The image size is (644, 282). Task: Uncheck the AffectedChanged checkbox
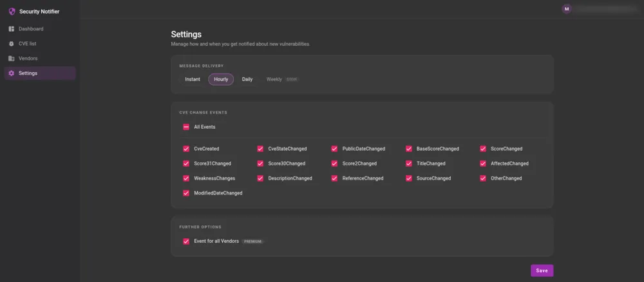pyautogui.click(x=483, y=164)
